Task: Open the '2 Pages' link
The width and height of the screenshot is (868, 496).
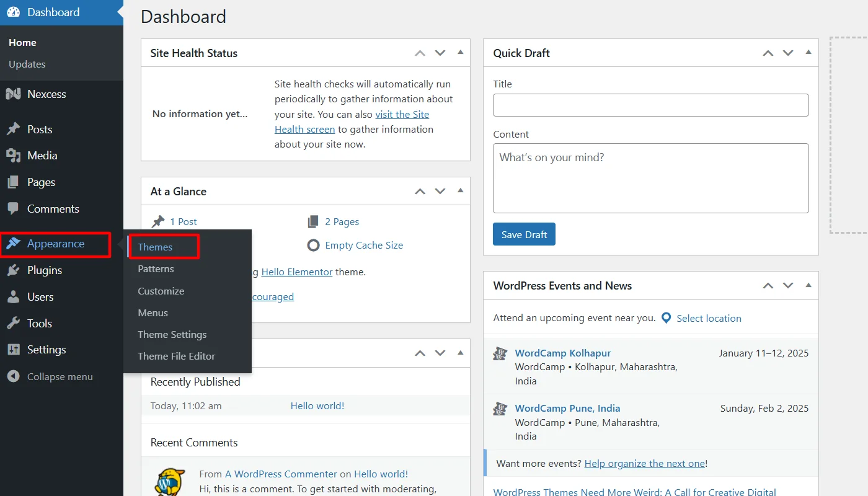Action: coord(342,221)
